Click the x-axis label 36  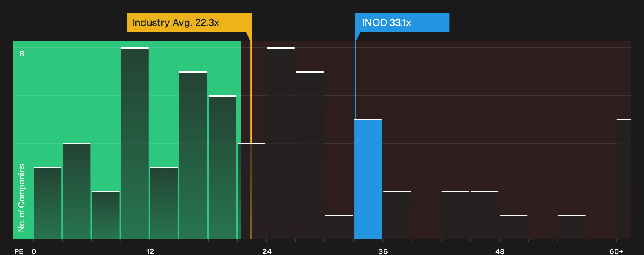click(383, 251)
